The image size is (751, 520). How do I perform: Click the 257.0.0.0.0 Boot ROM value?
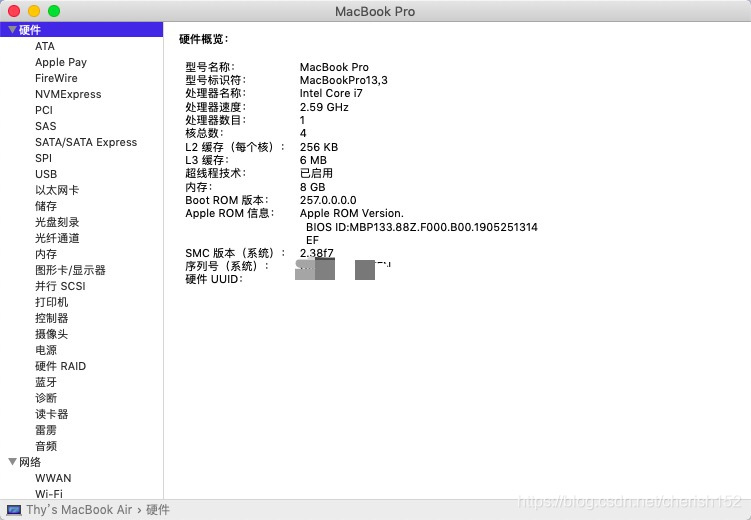[x=328, y=200]
